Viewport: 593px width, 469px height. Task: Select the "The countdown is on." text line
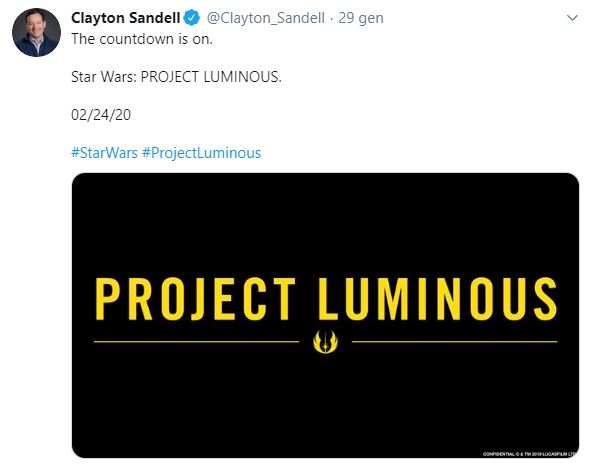coord(142,39)
